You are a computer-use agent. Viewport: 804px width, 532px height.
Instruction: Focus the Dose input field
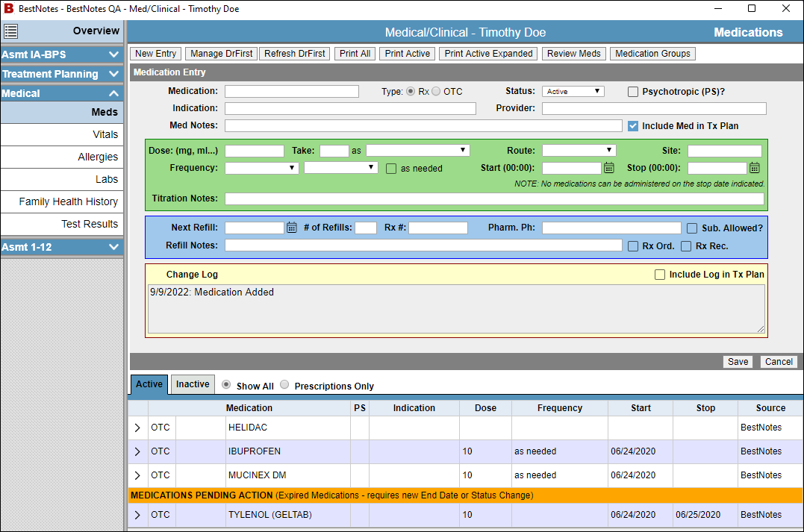coord(255,151)
